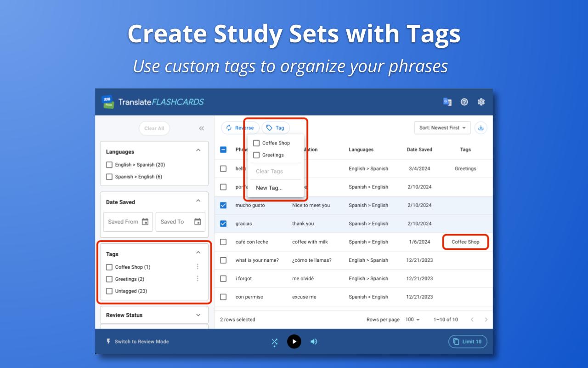Click the play button in bottom bar

(294, 341)
